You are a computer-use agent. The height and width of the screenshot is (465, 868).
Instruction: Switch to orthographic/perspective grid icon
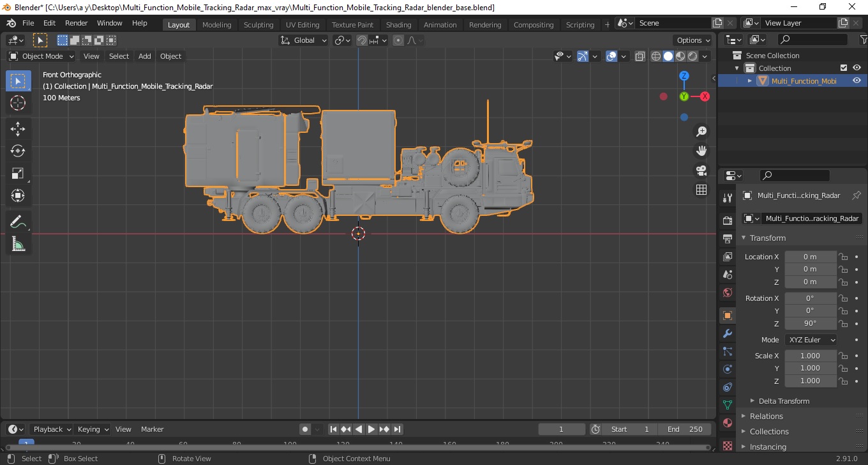[701, 190]
